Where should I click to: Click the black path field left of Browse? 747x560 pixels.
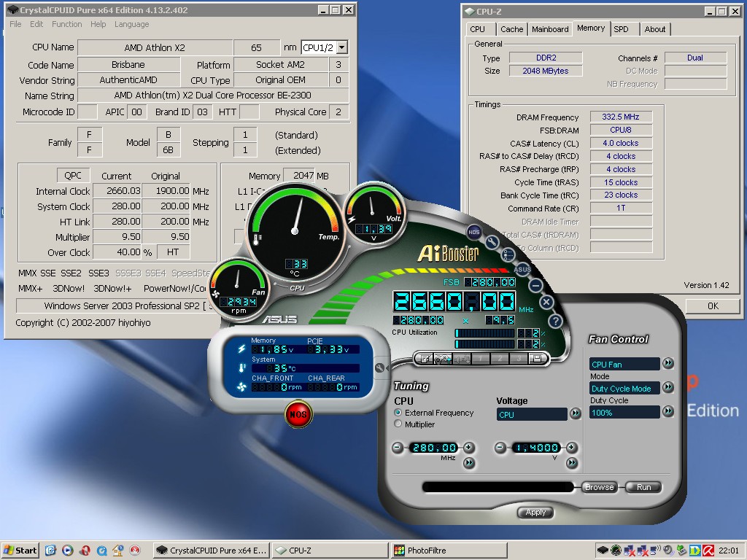498,486
